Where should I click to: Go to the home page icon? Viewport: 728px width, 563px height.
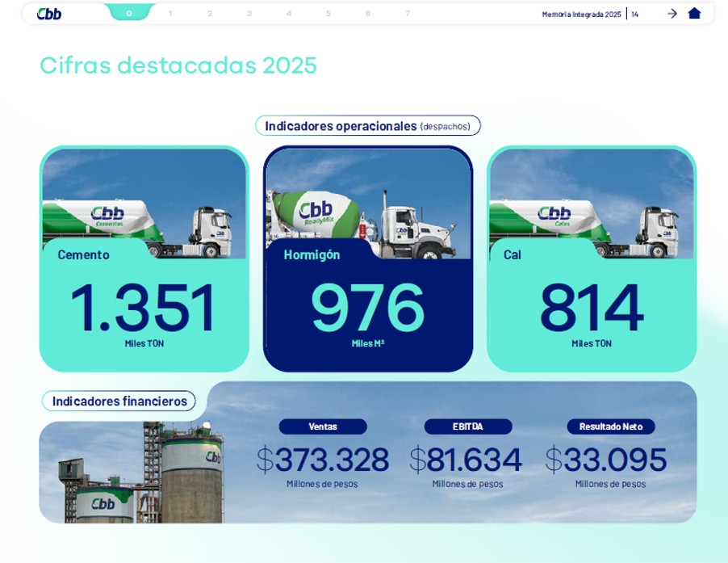tap(694, 13)
